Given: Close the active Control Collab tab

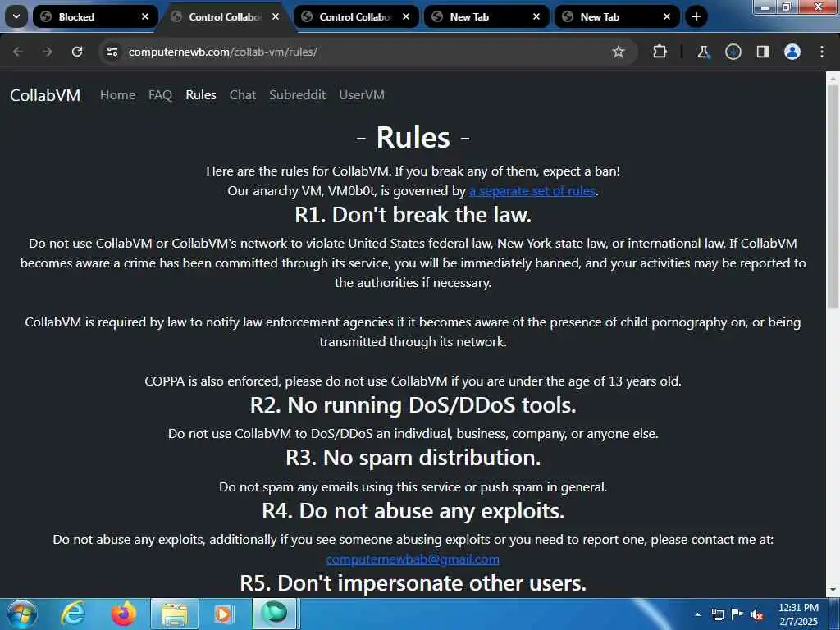Looking at the screenshot, I should pyautogui.click(x=276, y=16).
